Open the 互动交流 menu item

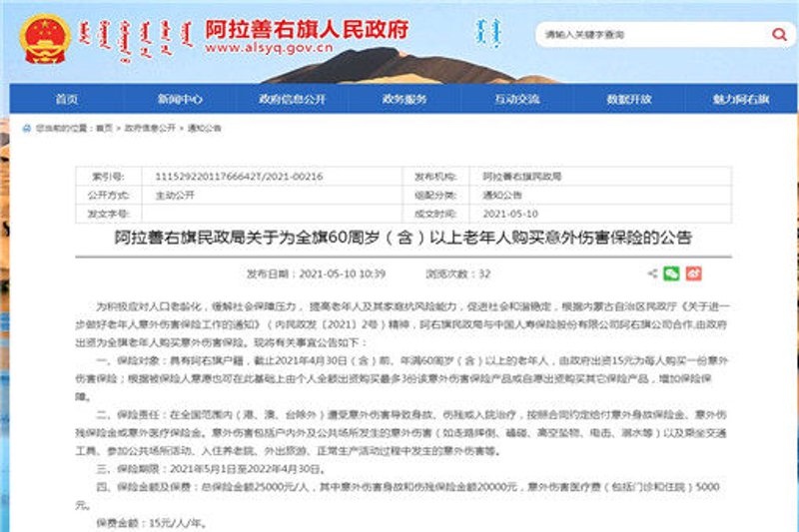click(x=517, y=99)
